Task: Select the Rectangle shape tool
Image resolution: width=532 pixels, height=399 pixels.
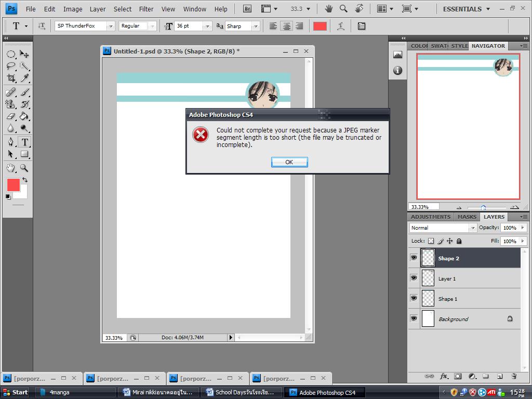Action: [24, 154]
